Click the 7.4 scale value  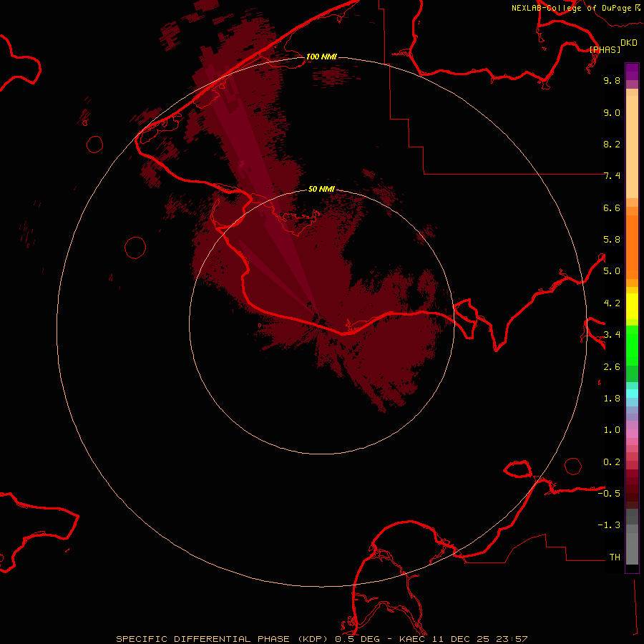(x=612, y=176)
